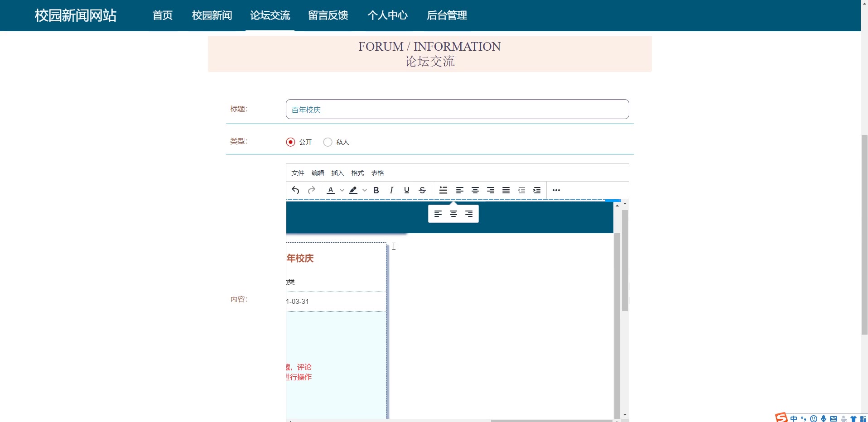
Task: Click the 年校庆 heading inside the editor
Action: pyautogui.click(x=300, y=259)
